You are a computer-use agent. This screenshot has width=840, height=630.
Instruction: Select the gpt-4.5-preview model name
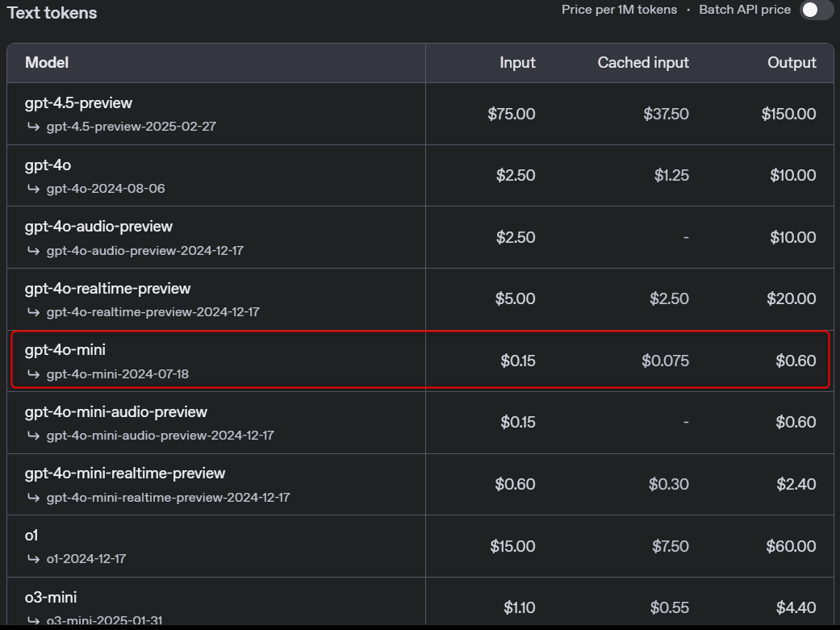78,103
